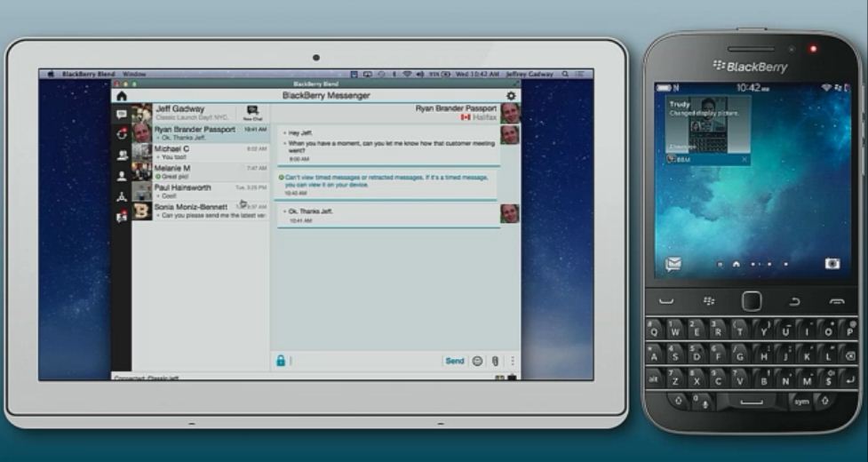This screenshot has height=462, width=868.
Task: Open the message bar overflow menu
Action: tap(513, 361)
